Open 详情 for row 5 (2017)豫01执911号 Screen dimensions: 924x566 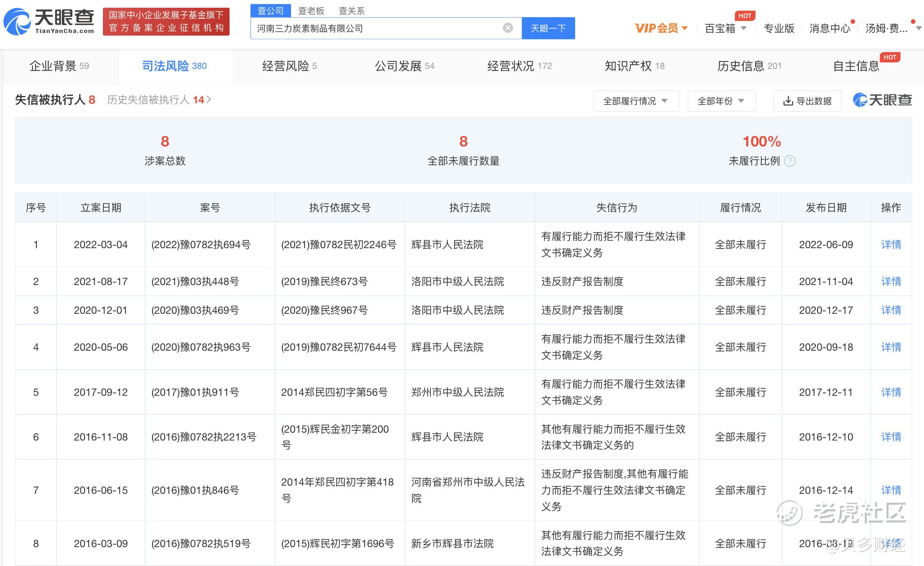pyautogui.click(x=891, y=393)
